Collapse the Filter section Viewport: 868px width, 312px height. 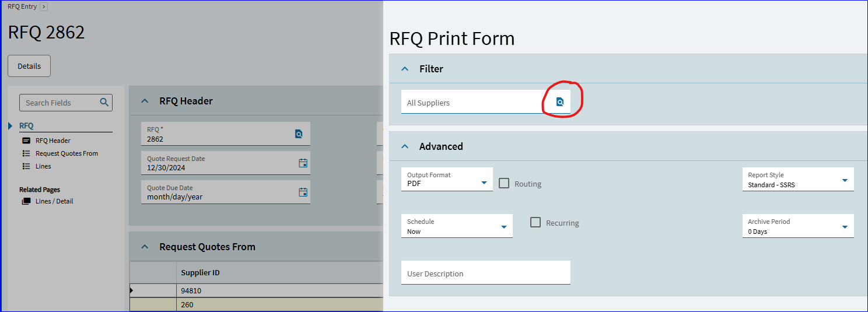[405, 69]
